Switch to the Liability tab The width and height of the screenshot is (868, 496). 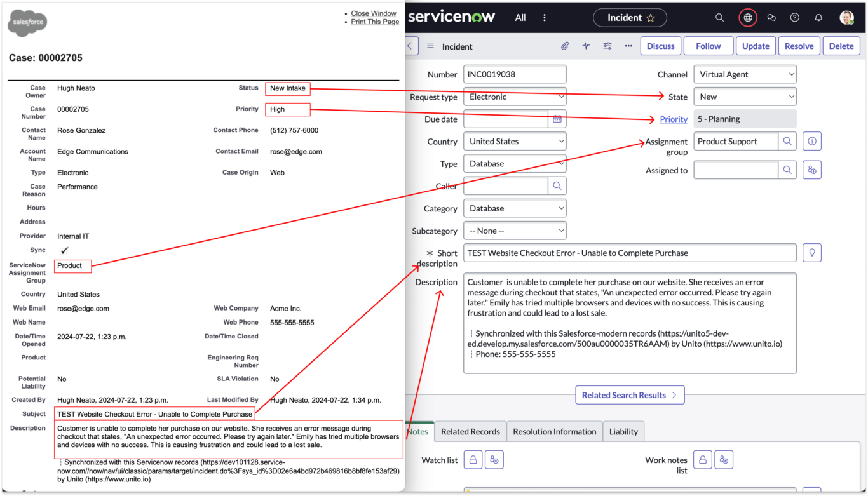[x=623, y=431]
